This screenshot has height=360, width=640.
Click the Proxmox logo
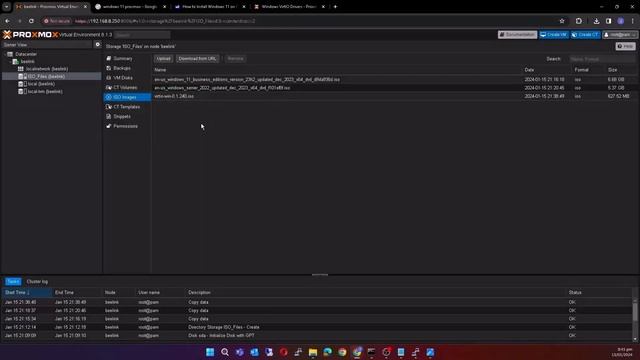31,35
